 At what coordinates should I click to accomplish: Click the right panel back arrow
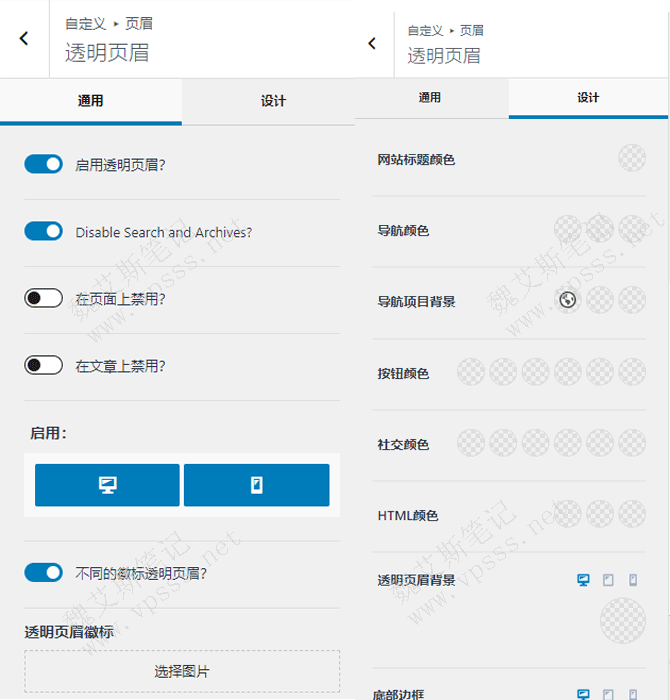[x=372, y=43]
